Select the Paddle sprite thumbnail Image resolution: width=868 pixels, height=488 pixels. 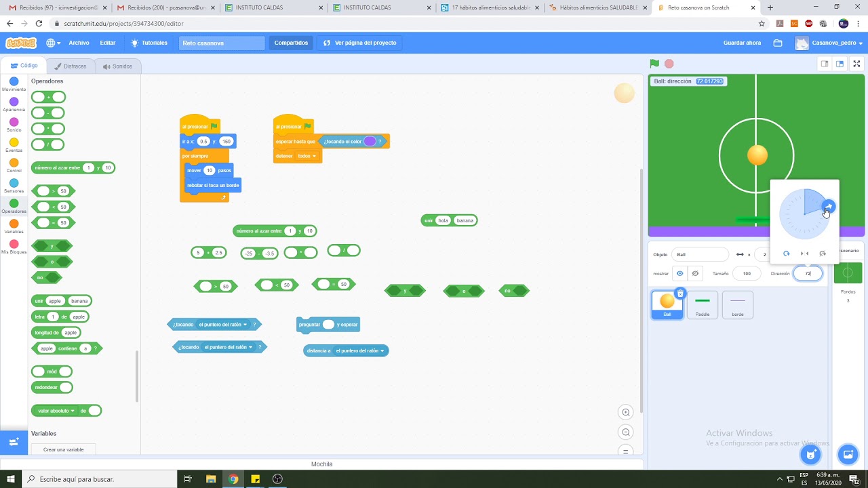(703, 305)
